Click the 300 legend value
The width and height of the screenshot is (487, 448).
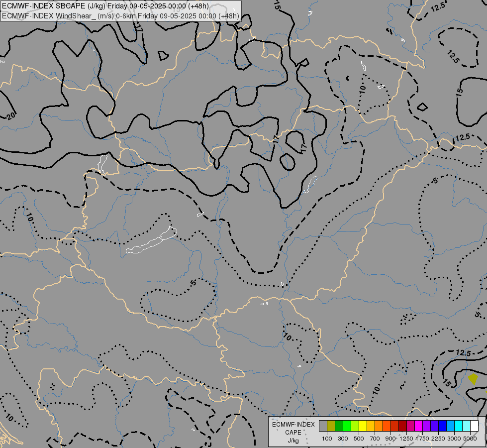343,439
